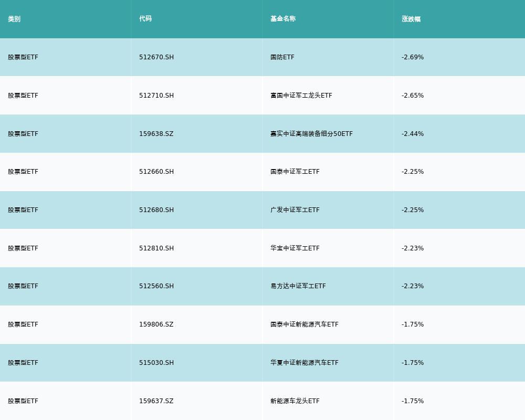Select code cell 512710.SH
The height and width of the screenshot is (420, 525).
pyautogui.click(x=156, y=96)
